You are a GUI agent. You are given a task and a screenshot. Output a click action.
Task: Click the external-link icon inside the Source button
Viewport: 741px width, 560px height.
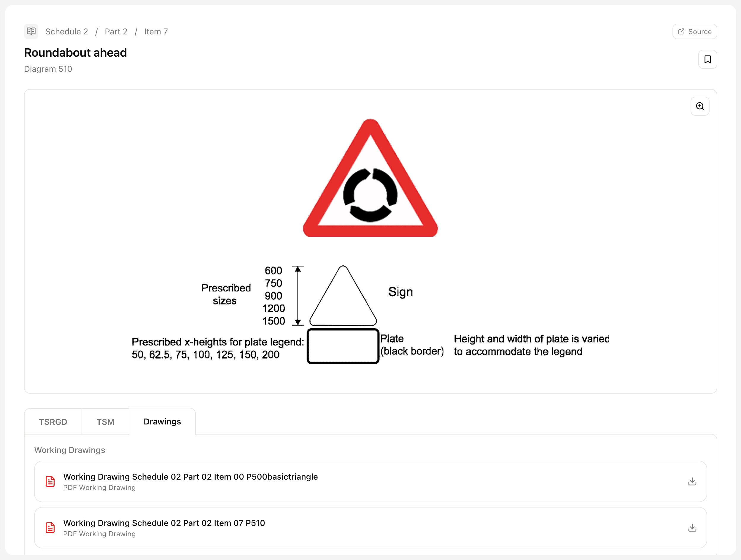pyautogui.click(x=681, y=31)
